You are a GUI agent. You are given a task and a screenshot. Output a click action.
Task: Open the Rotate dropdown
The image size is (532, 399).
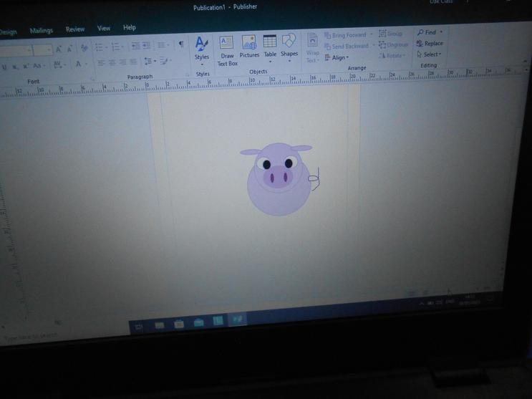click(x=392, y=55)
